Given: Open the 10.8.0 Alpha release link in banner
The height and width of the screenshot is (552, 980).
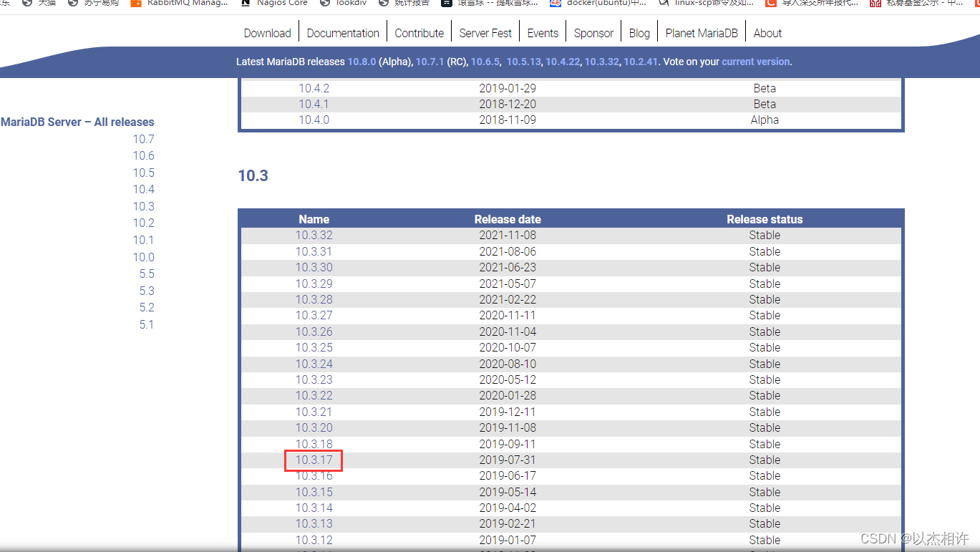Looking at the screenshot, I should (362, 62).
